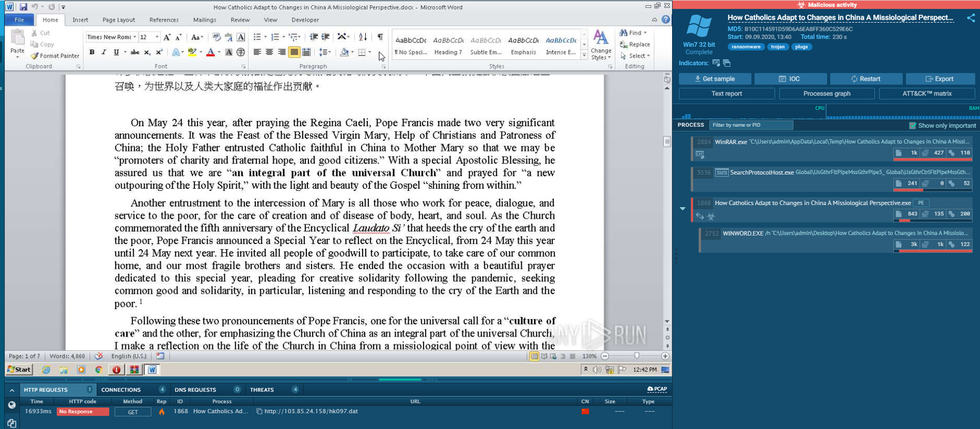Click the copy icon beside the hk097.dat URL
980x429 pixels.
click(259, 411)
